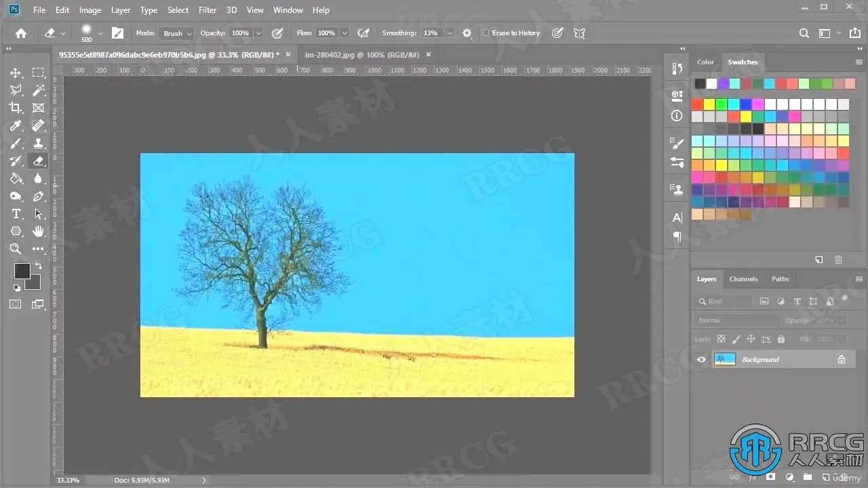Select the Polygonal Lasso tool

tap(16, 90)
